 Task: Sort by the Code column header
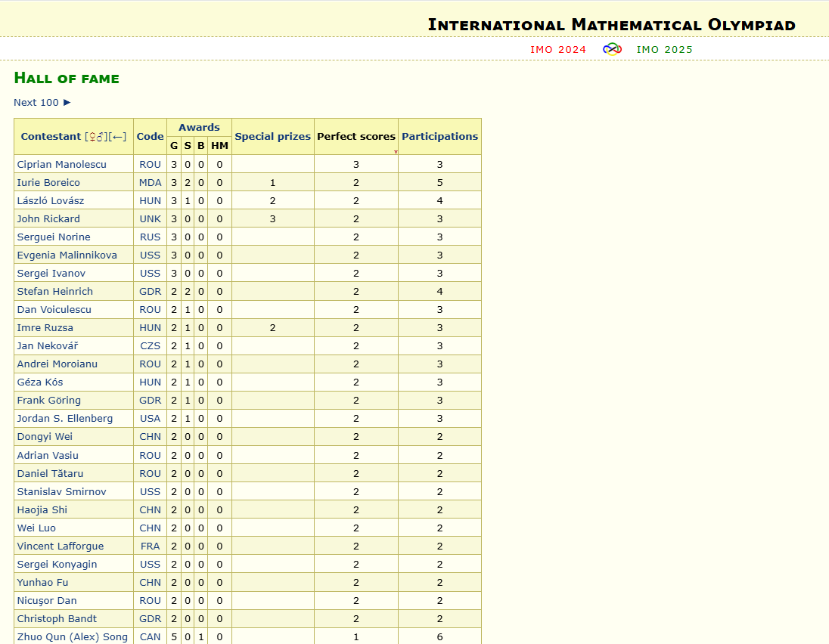[x=150, y=136]
